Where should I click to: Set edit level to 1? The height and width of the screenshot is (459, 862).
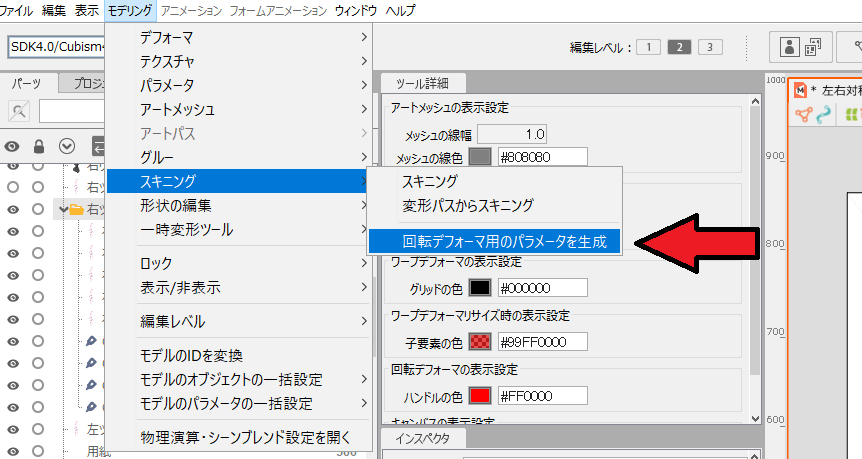pos(649,47)
